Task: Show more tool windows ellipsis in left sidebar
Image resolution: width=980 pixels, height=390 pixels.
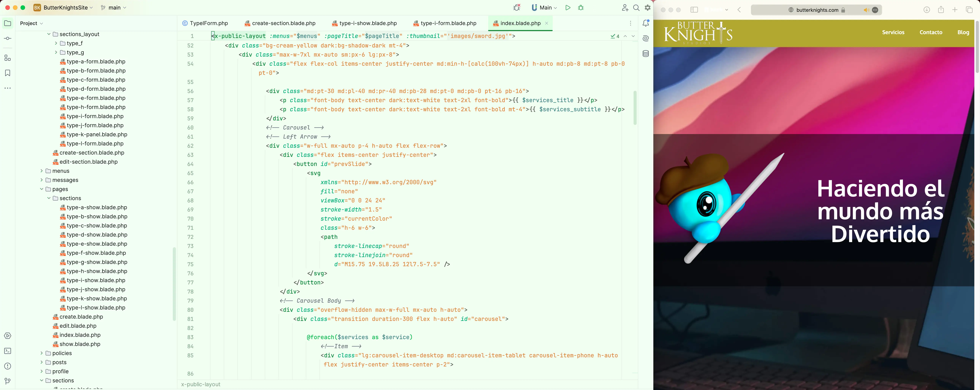Action: (8, 88)
